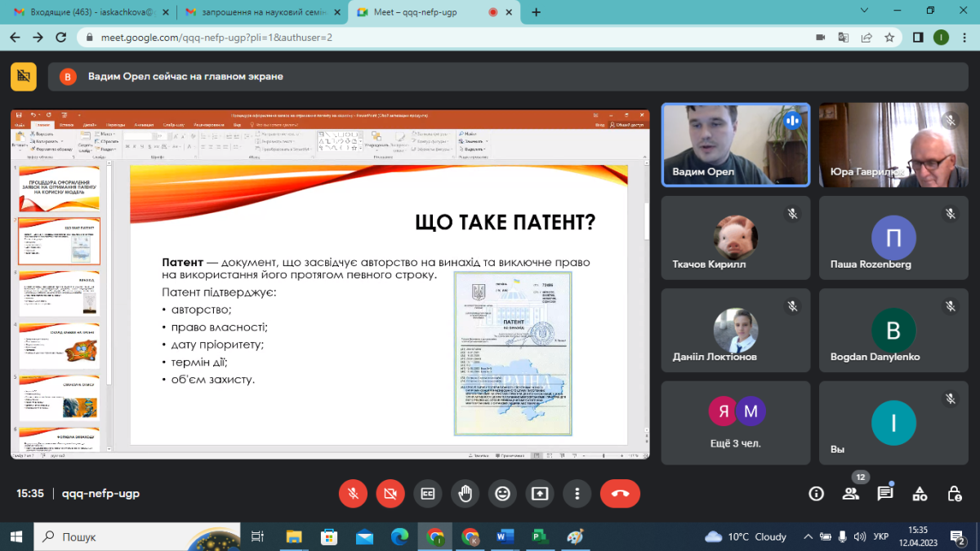This screenshot has width=980, height=551.
Task: Raise your hand in the meeting
Action: 465,493
